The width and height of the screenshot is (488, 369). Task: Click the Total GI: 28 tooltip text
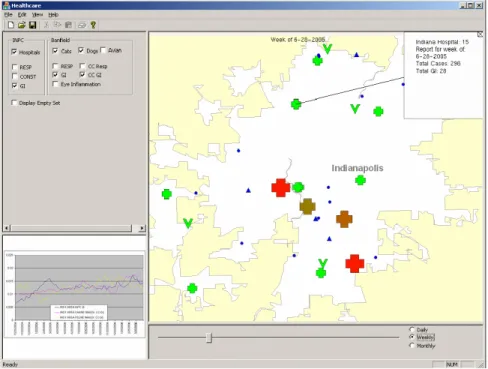(x=431, y=71)
